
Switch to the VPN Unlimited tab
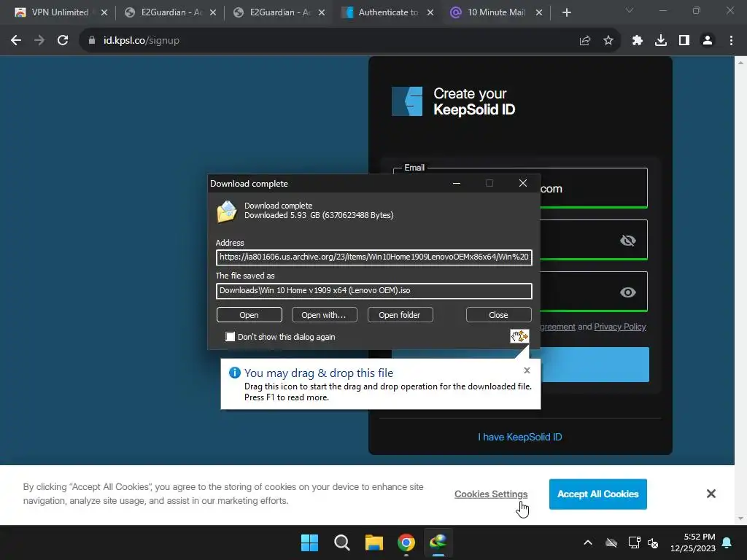61,12
